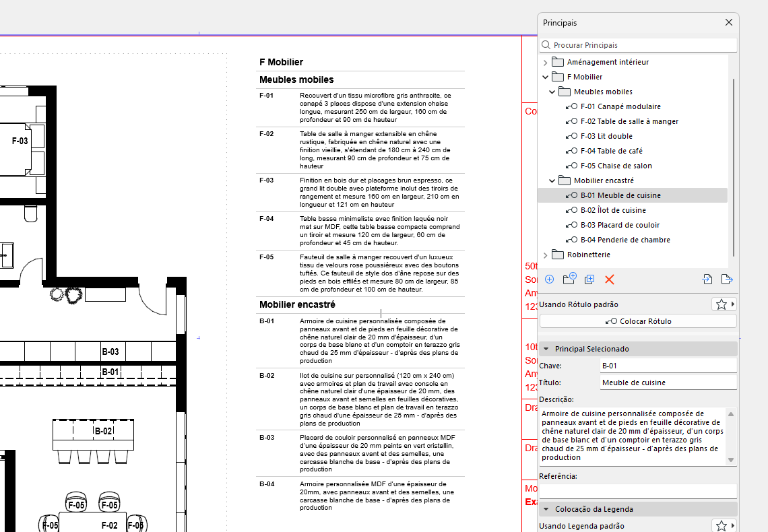768x532 pixels.
Task: Expand the Robinetterie folder
Action: tap(545, 255)
